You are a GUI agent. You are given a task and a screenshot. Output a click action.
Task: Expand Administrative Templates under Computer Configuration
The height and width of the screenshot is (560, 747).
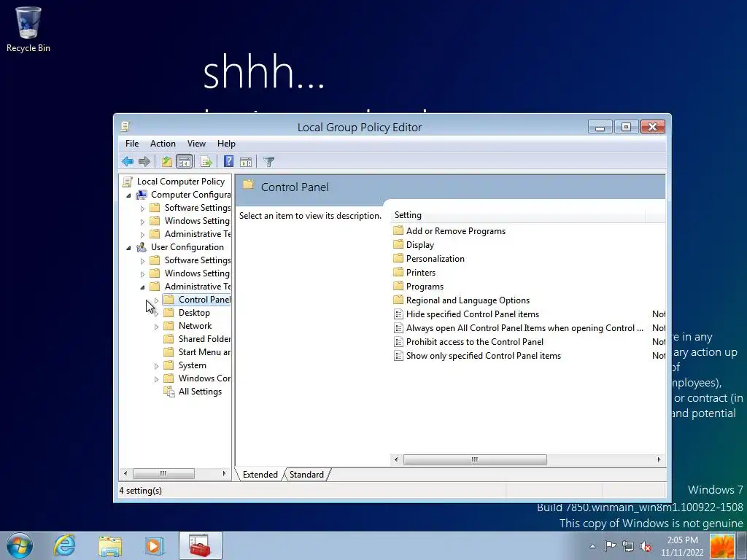pos(142,235)
